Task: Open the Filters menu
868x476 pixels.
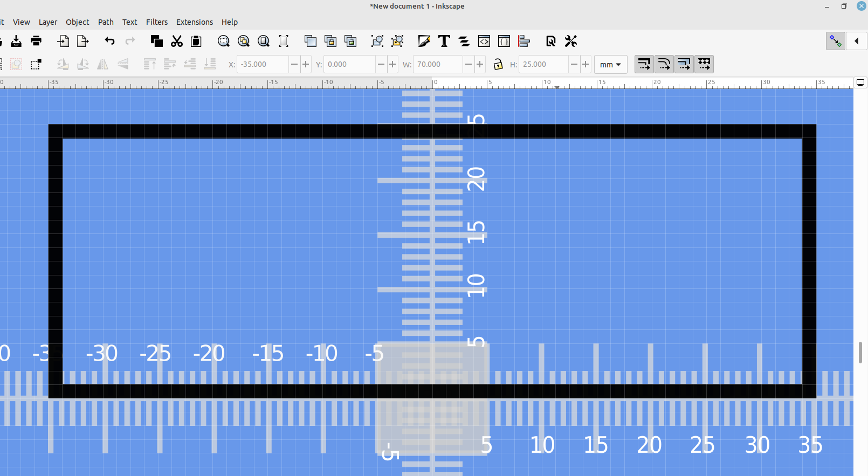Action: pyautogui.click(x=157, y=22)
